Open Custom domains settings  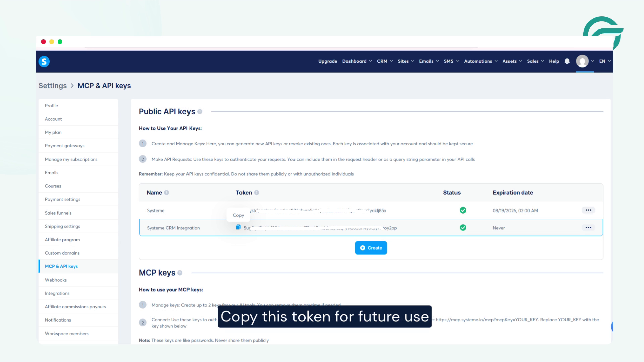point(78,253)
